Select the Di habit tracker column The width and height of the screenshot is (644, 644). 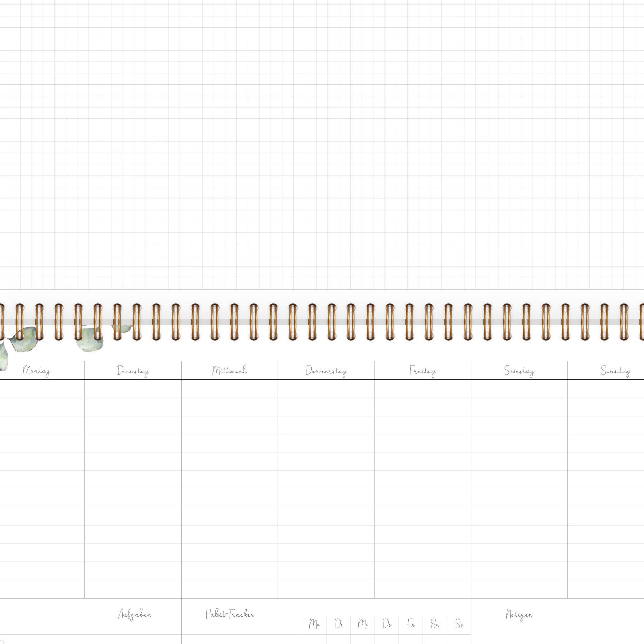tap(339, 624)
